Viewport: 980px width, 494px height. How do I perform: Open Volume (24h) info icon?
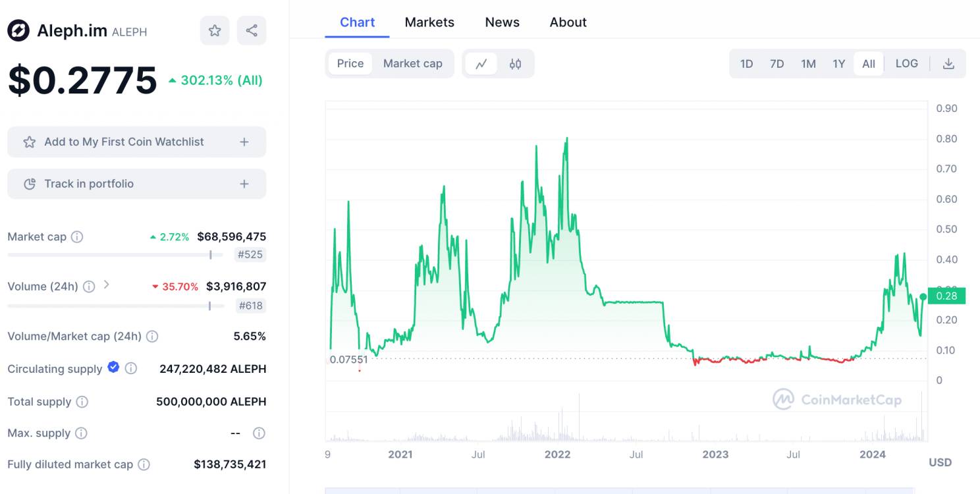pos(89,287)
